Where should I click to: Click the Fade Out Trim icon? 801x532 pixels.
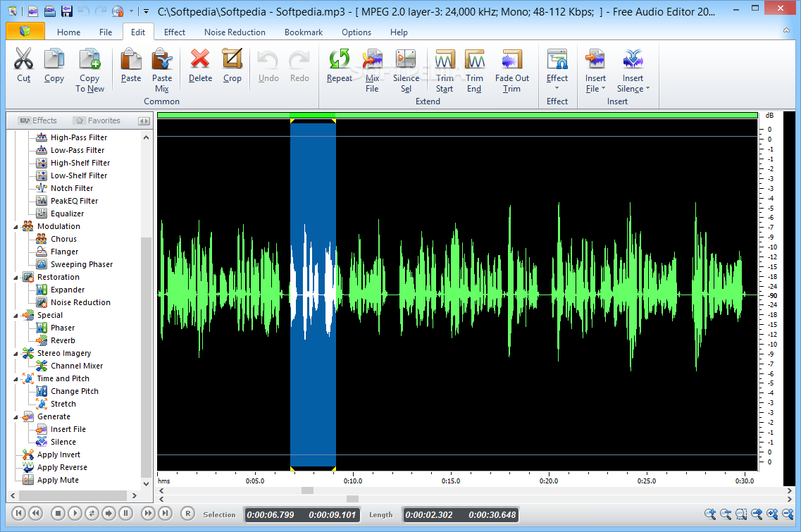pos(511,60)
